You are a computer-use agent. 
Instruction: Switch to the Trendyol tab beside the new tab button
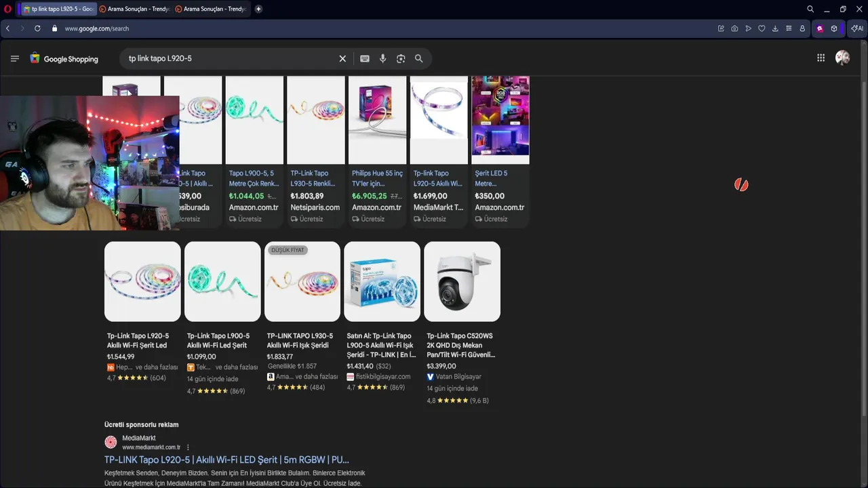[211, 9]
